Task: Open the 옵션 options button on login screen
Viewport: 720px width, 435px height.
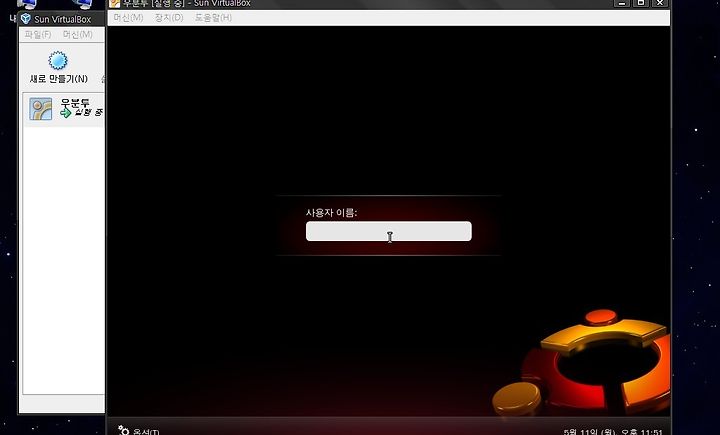Action: point(138,431)
